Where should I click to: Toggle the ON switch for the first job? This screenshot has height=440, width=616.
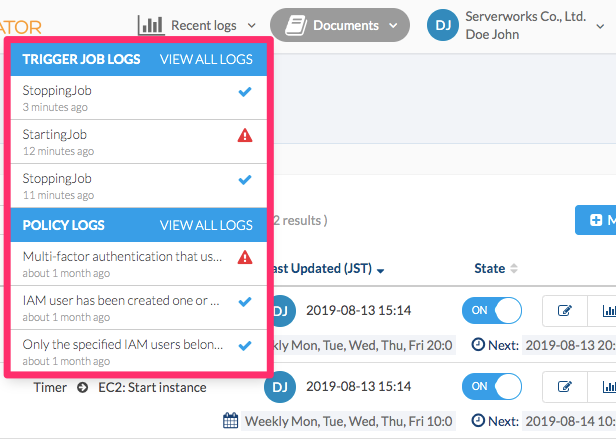tap(492, 310)
